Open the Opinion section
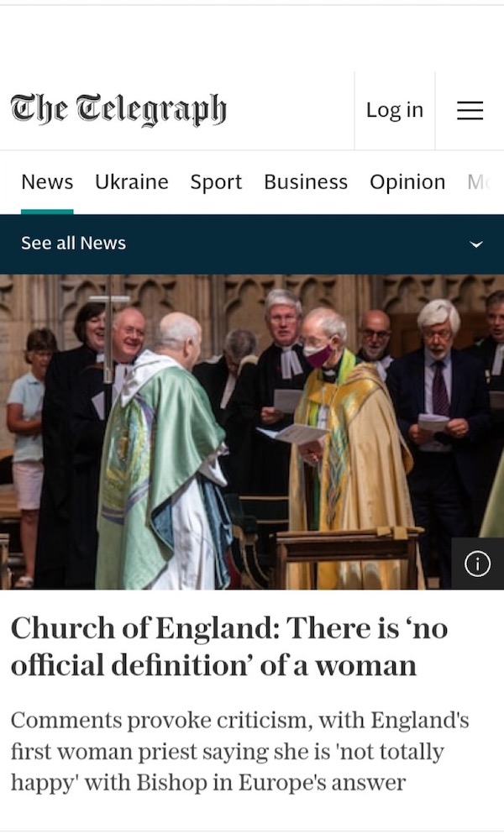The width and height of the screenshot is (504, 834). pyautogui.click(x=407, y=182)
